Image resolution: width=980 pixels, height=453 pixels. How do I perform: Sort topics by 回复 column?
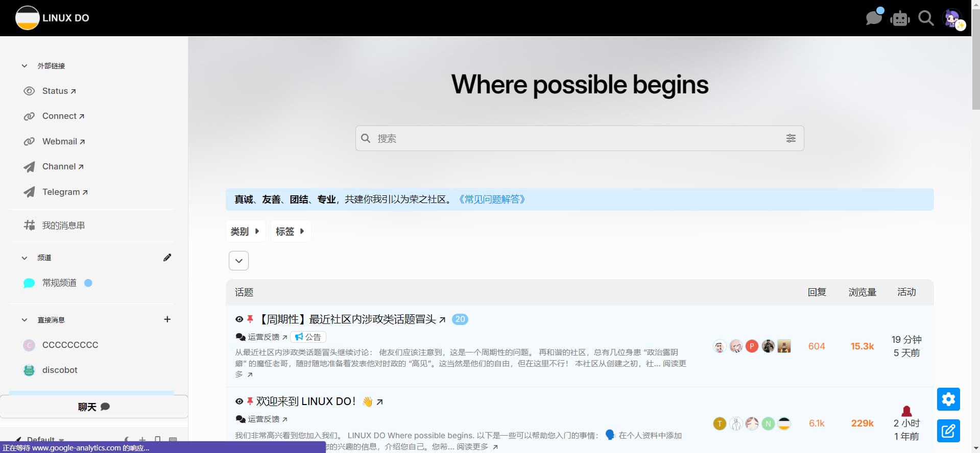click(817, 292)
